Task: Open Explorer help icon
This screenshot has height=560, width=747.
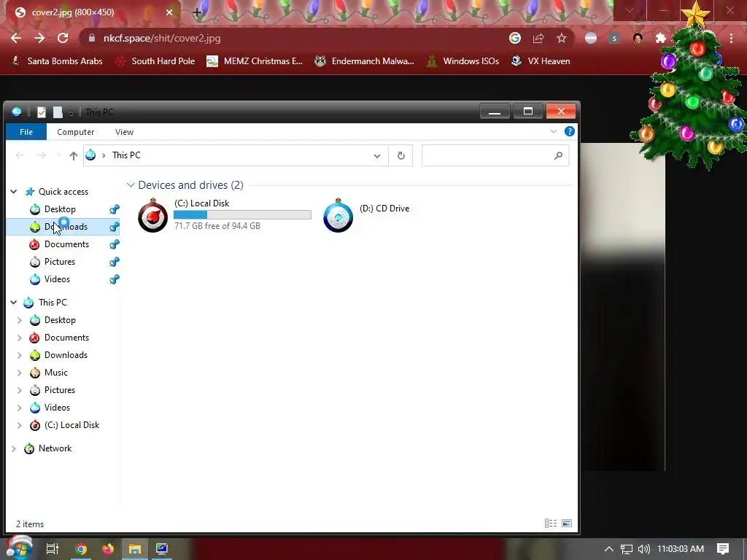Action: click(x=569, y=131)
